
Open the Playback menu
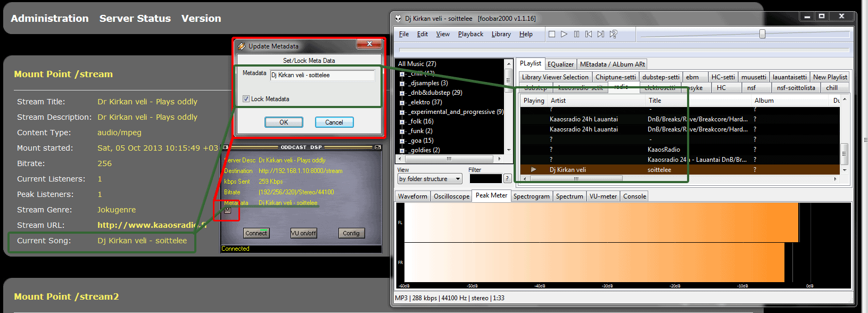(470, 34)
